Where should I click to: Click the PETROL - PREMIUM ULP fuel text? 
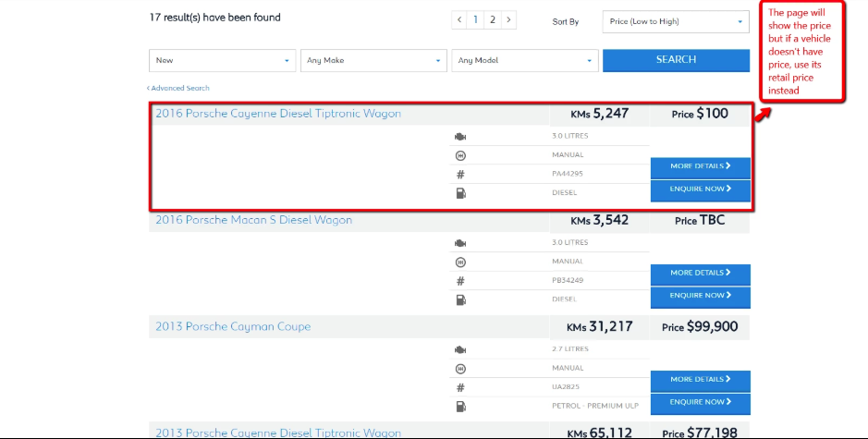pyautogui.click(x=595, y=406)
